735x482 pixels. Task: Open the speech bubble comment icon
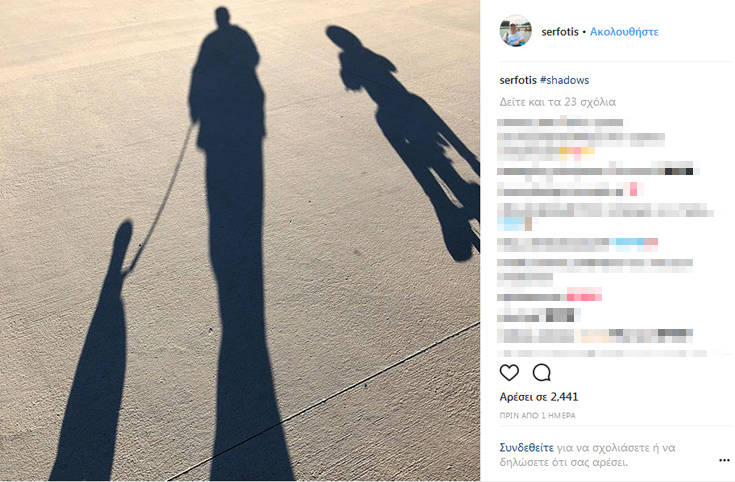coord(541,373)
